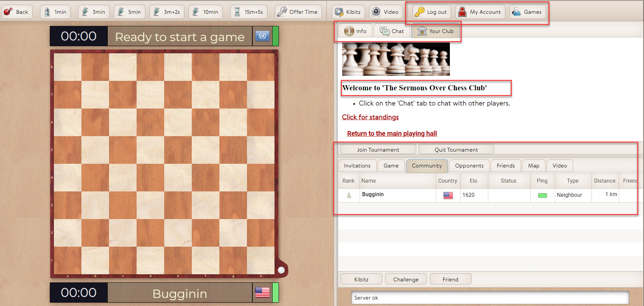644x306 pixels.
Task: Switch to the Opponents tab
Action: coord(469,165)
